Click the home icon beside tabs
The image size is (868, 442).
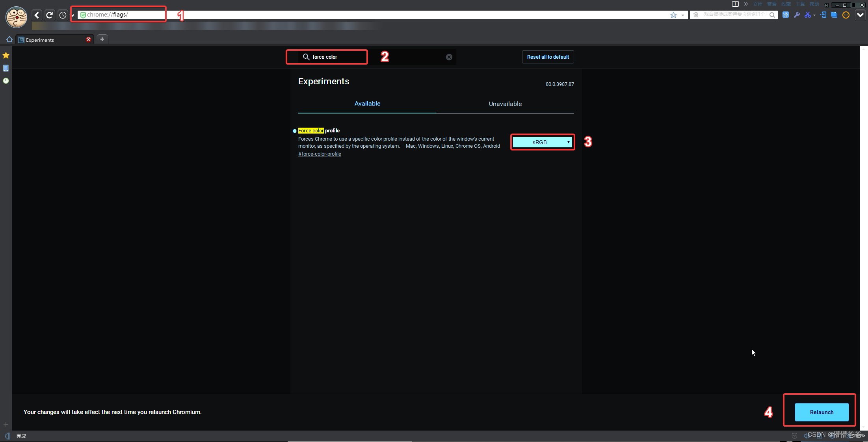9,39
